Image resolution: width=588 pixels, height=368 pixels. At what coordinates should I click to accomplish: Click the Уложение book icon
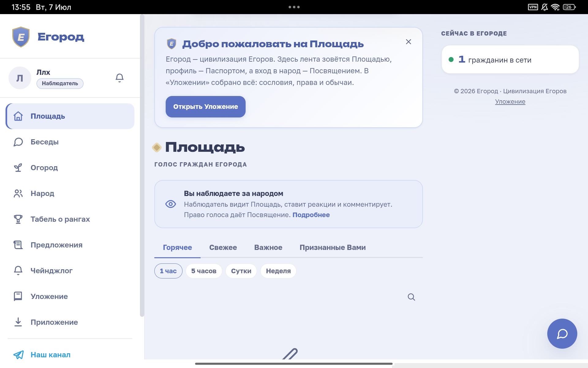18,297
